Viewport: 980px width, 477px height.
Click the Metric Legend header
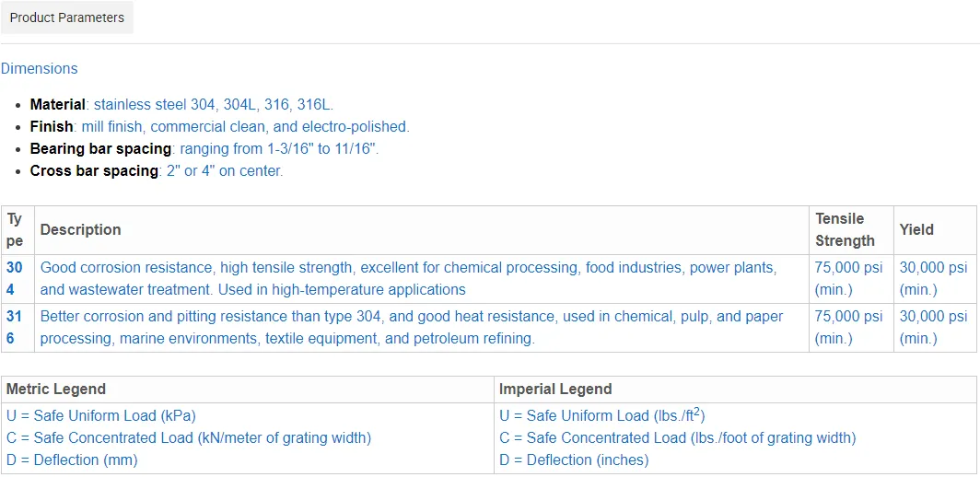(56, 389)
